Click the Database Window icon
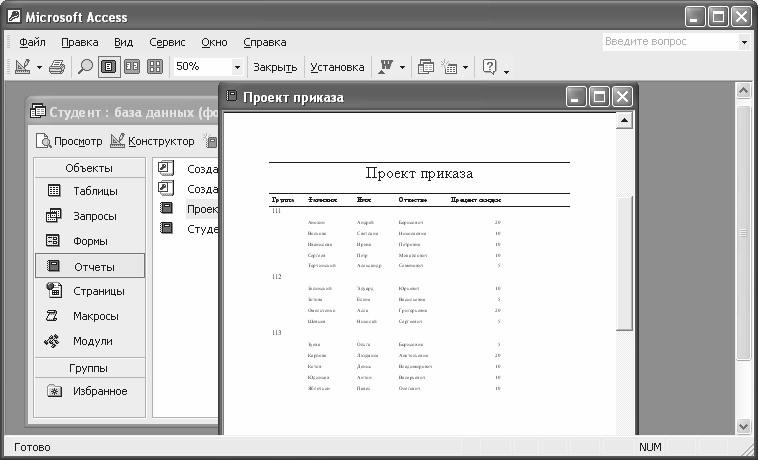 (425, 67)
